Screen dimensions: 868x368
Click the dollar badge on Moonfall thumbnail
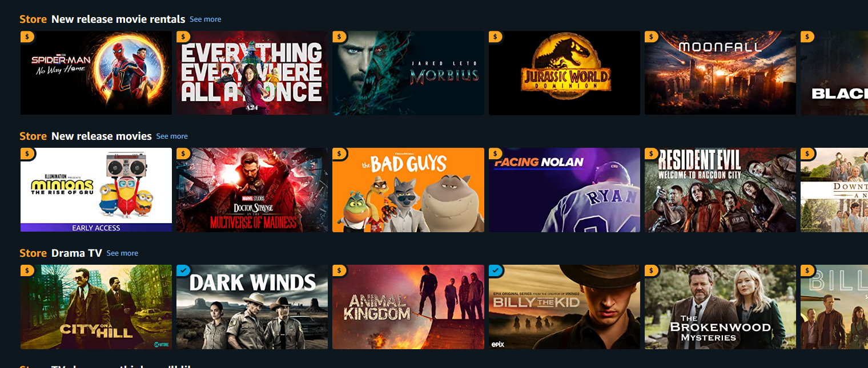pyautogui.click(x=652, y=37)
